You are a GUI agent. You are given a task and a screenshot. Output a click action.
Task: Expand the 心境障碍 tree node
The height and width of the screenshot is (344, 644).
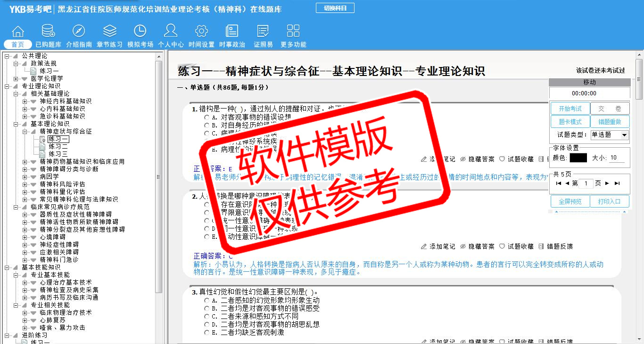(25, 237)
